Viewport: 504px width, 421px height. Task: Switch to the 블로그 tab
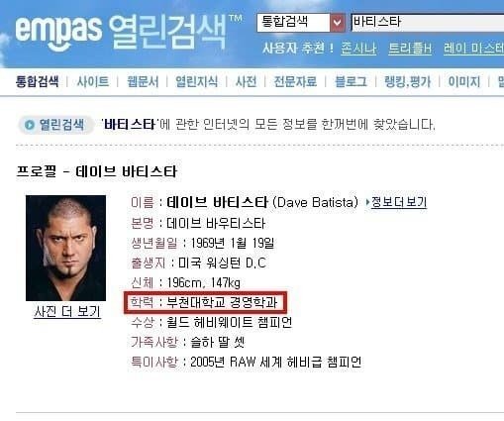pyautogui.click(x=351, y=81)
